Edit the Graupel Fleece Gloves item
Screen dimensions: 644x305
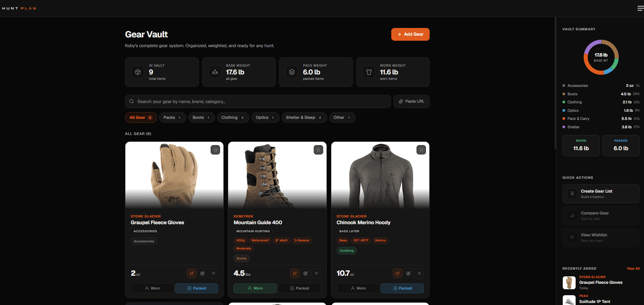coord(203,273)
